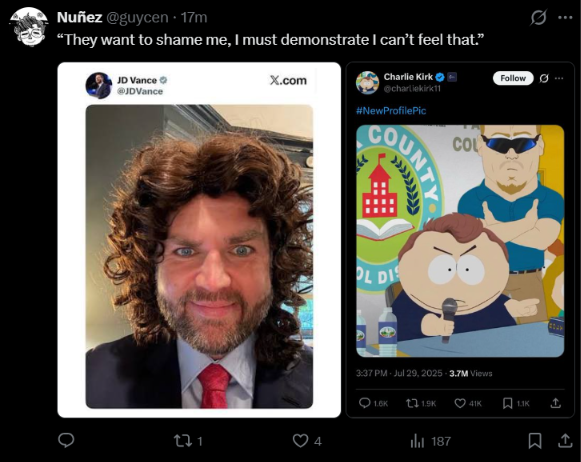This screenshot has height=462, width=581.
Task: Like Charlie Kirk's post with 41K likes
Action: pos(468,403)
